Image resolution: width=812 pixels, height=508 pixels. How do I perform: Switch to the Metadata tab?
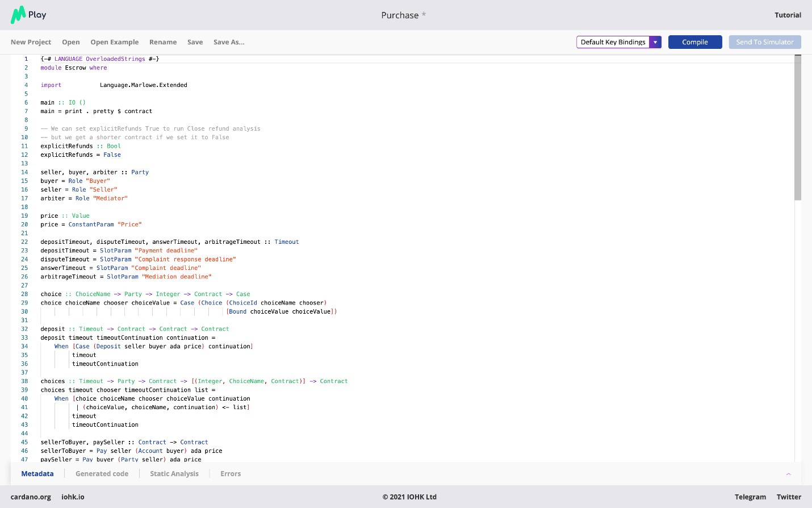coord(37,474)
